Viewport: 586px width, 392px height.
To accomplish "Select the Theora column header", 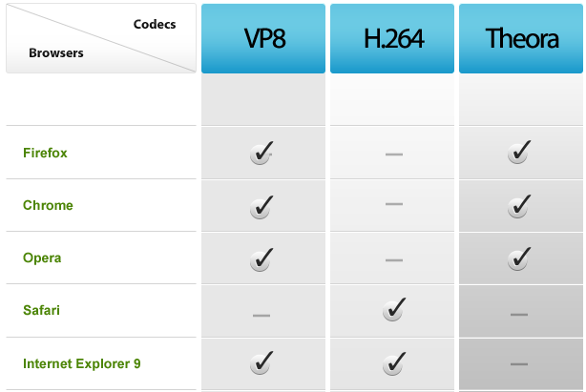I will point(521,38).
